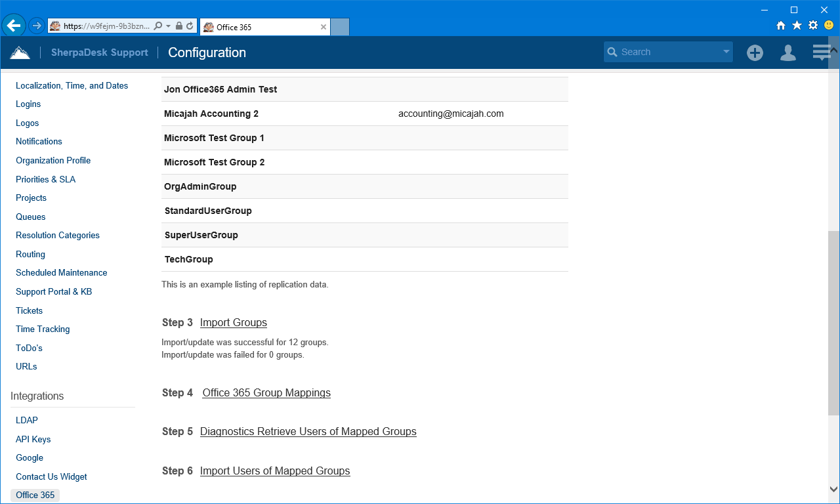Select Office 365 under Integrations

pyautogui.click(x=35, y=495)
